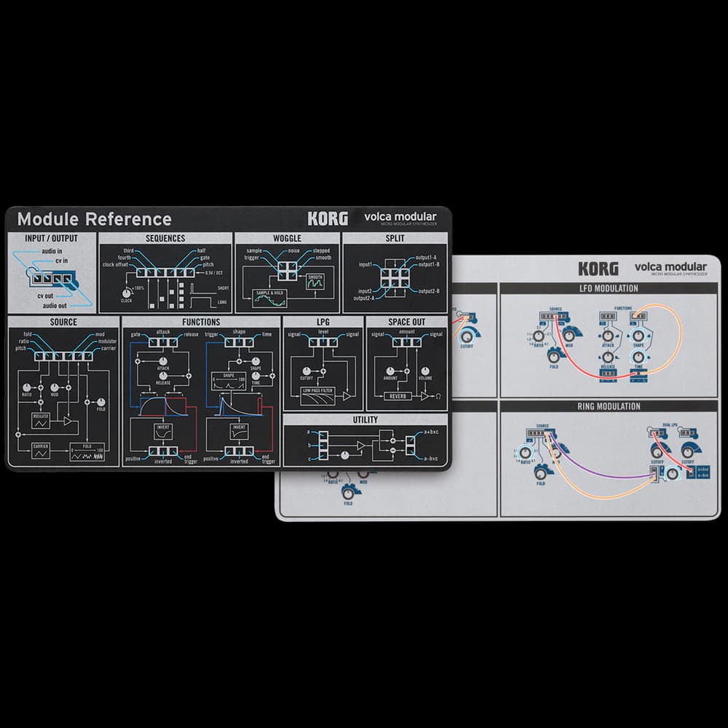Click the LOW PASS FILTER box in LPG
The height and width of the screenshot is (728, 728).
[317, 396]
